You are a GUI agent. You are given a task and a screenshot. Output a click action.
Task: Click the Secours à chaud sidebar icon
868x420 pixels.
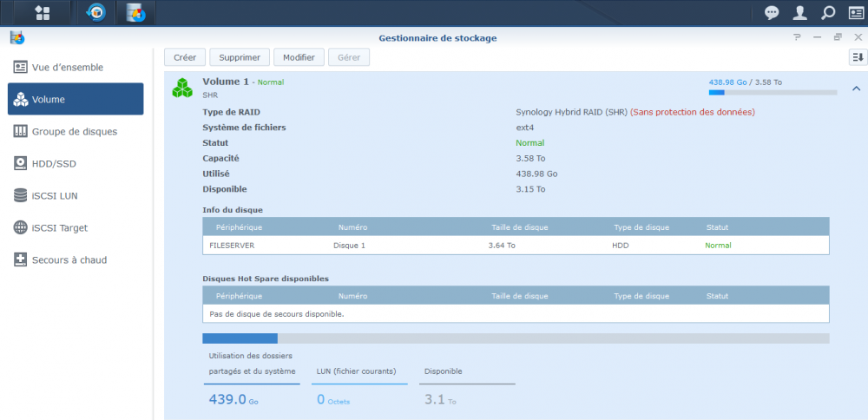coord(21,259)
